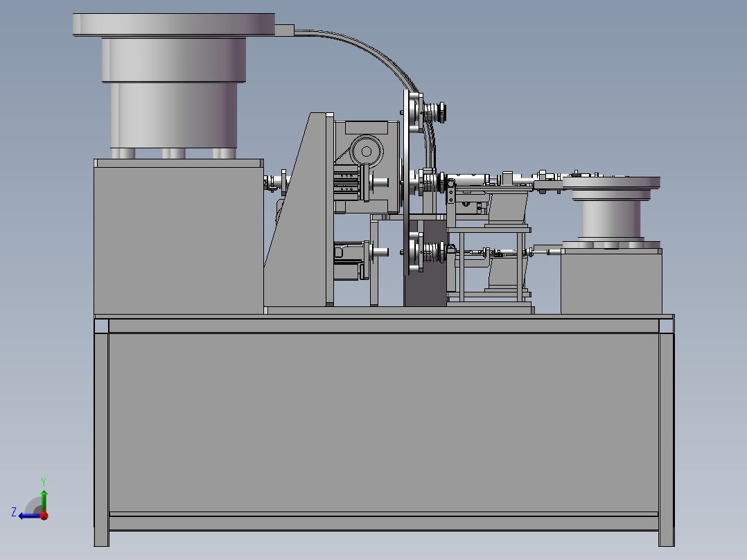Select the large front panel of the table

383,422
